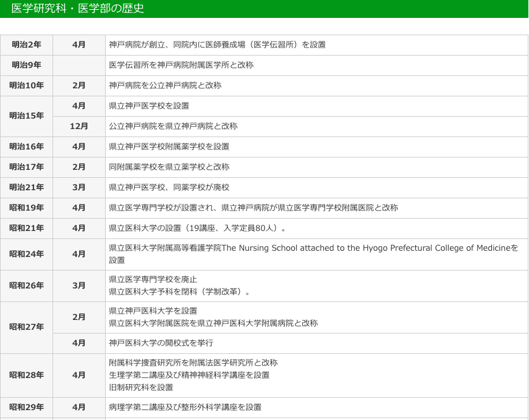Click the text starting 県立医学専門学校が設置され
529x420 pixels.
[x=253, y=208]
